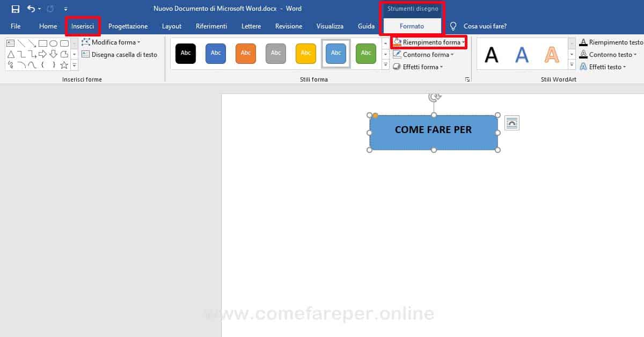
Task: Expand the shape gallery with the more arrow
Action: pyautogui.click(x=74, y=65)
